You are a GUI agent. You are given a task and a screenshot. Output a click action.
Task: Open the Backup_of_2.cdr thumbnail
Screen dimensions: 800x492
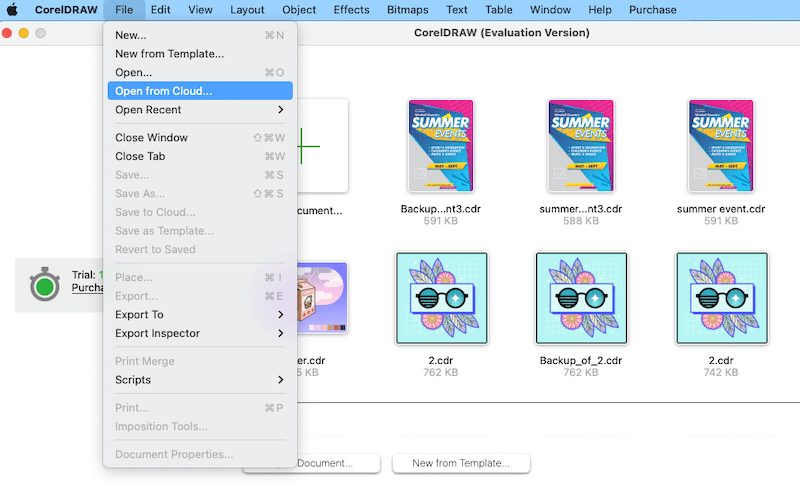(581, 298)
